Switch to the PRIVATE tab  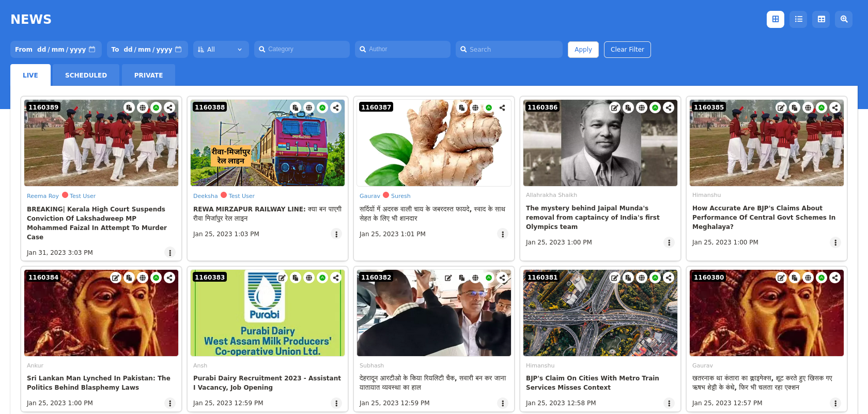148,75
